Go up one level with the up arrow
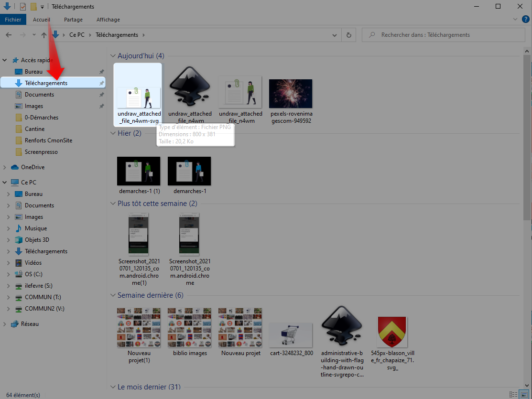This screenshot has height=399, width=532. [x=44, y=35]
